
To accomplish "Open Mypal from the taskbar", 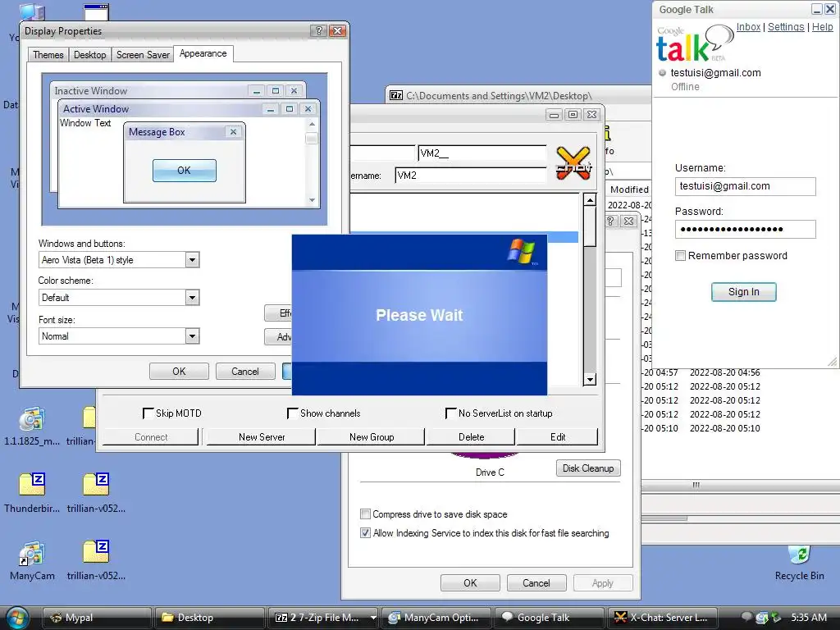I will point(97,618).
